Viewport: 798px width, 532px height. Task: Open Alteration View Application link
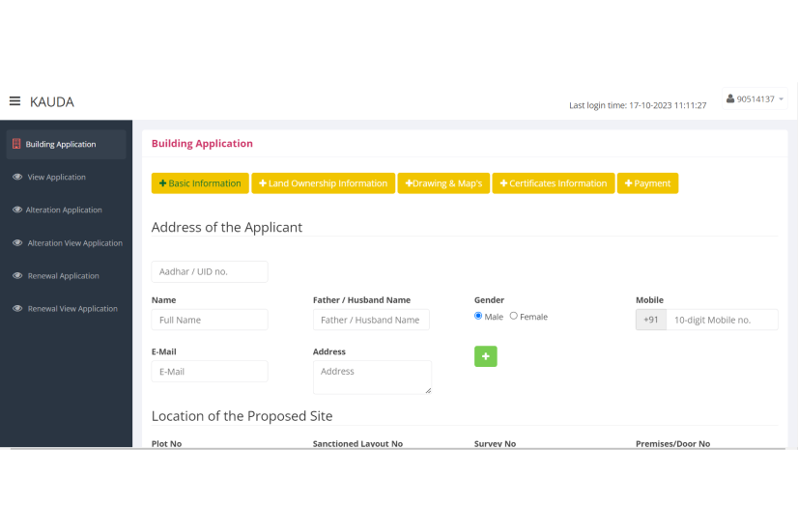point(74,243)
